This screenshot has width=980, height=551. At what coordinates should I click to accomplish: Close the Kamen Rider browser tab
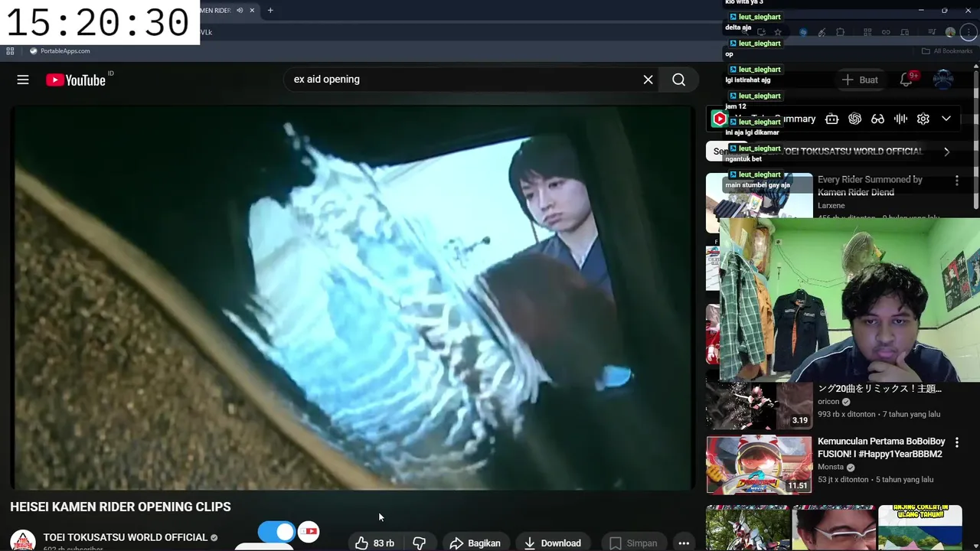[252, 10]
